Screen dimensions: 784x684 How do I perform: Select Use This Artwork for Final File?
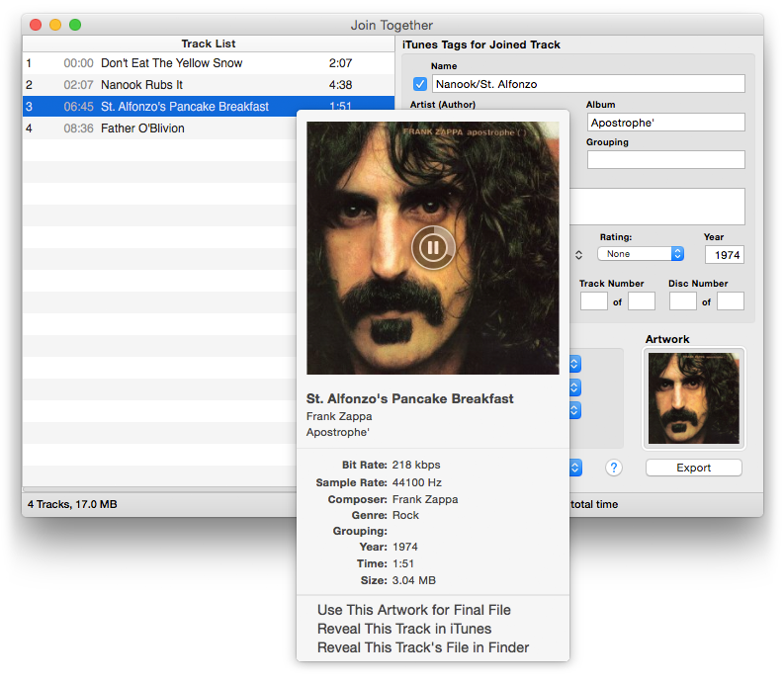414,610
